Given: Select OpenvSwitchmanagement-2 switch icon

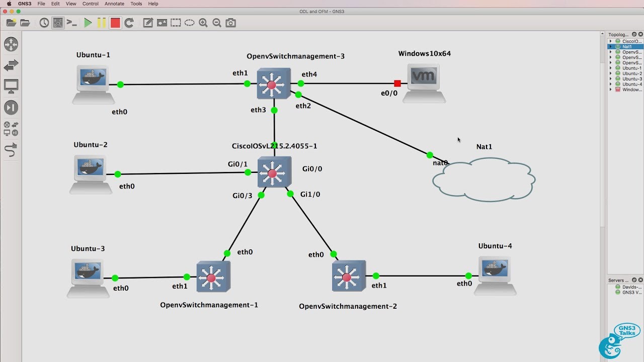Looking at the screenshot, I should [x=349, y=276].
